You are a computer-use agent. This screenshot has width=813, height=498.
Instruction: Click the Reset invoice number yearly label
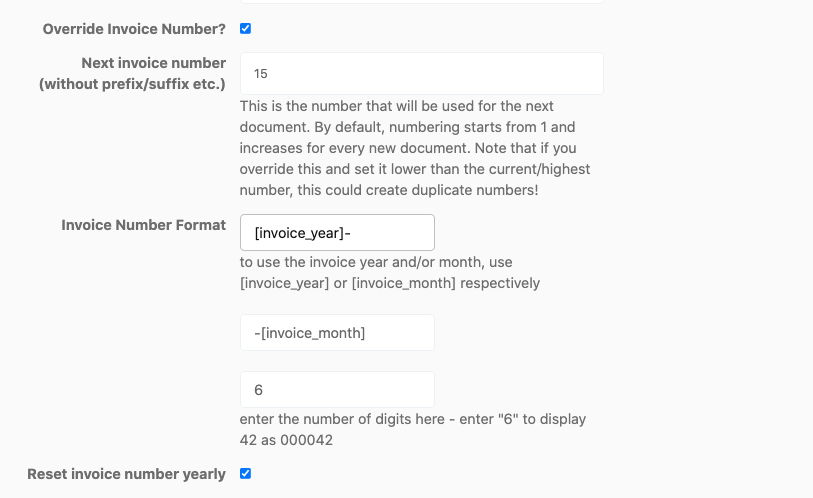tap(127, 474)
